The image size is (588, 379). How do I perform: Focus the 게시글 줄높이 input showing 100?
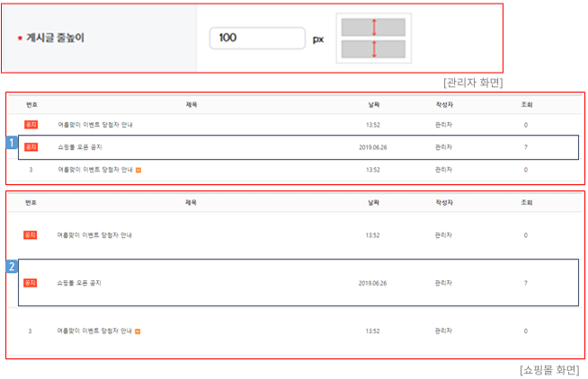pyautogui.click(x=255, y=38)
